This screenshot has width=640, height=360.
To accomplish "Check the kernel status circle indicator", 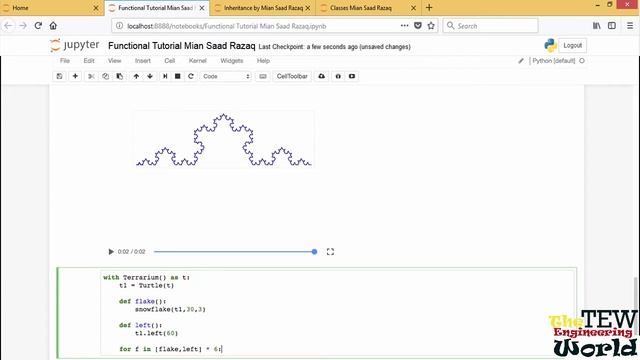I will pyautogui.click(x=582, y=61).
